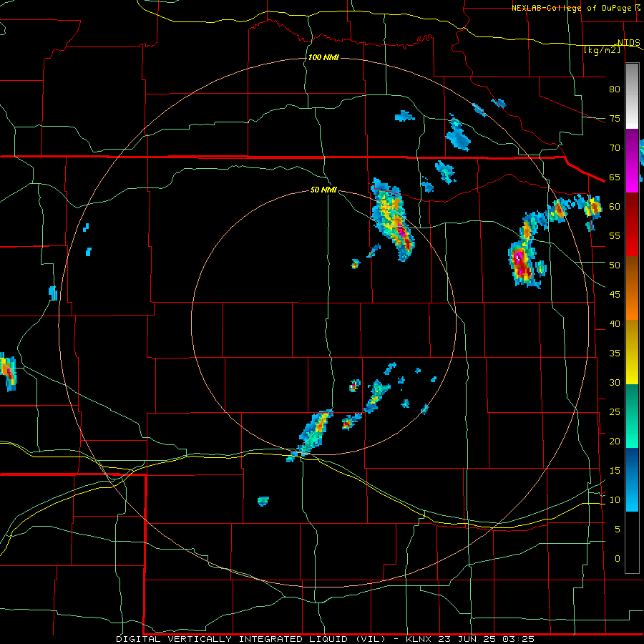Select the 30 value on the color scale
The image size is (644, 644).
pos(615,383)
